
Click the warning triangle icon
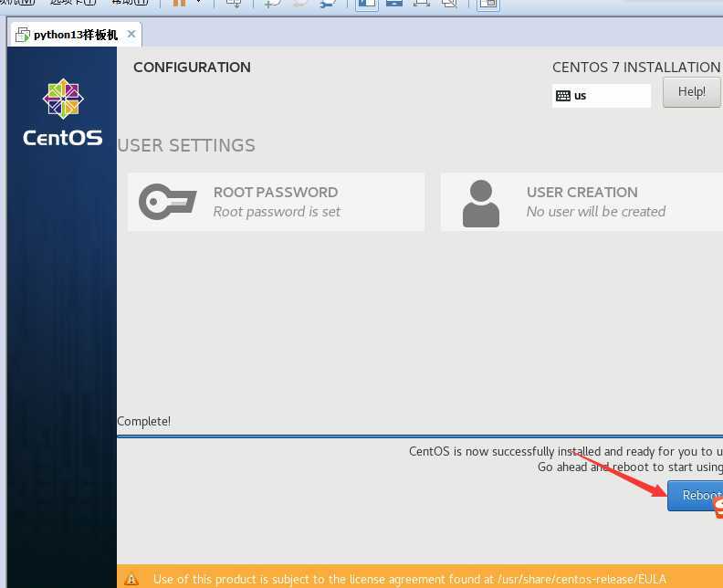pyautogui.click(x=131, y=579)
